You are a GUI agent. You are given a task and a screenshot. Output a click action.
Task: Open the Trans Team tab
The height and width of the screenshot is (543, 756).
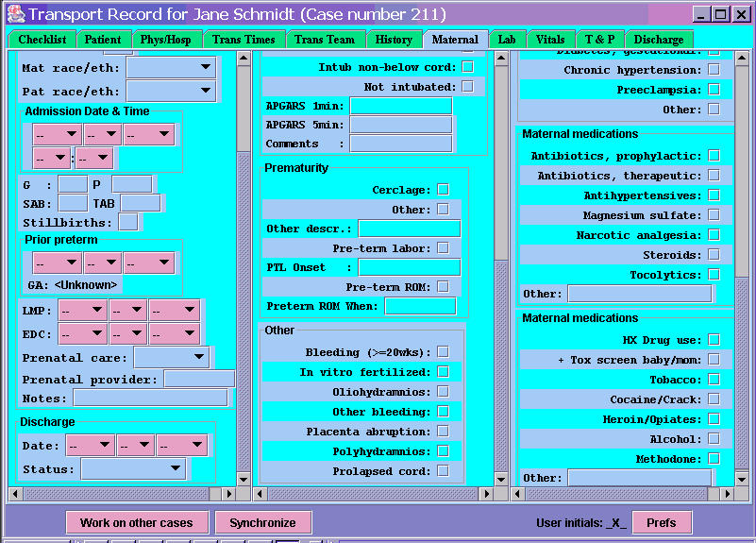pyautogui.click(x=324, y=40)
